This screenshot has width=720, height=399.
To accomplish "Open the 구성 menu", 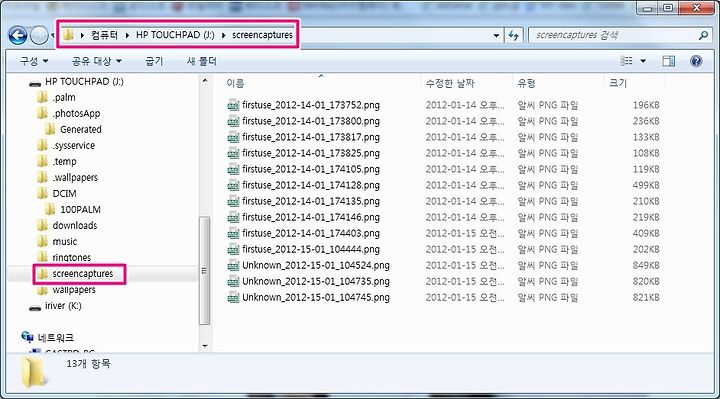I will pos(34,61).
